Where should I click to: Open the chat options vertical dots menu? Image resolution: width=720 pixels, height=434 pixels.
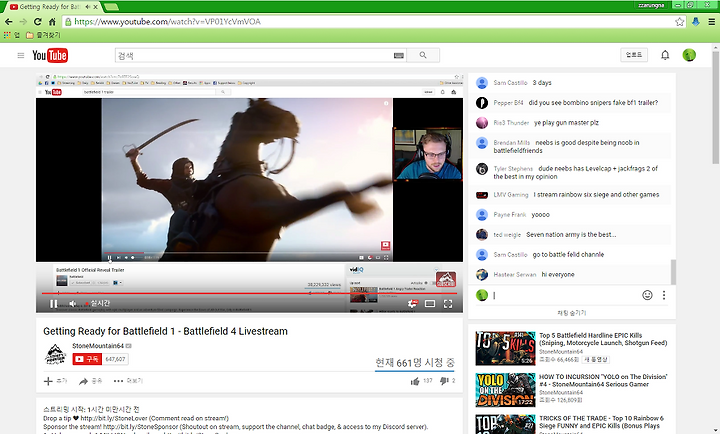pos(664,295)
